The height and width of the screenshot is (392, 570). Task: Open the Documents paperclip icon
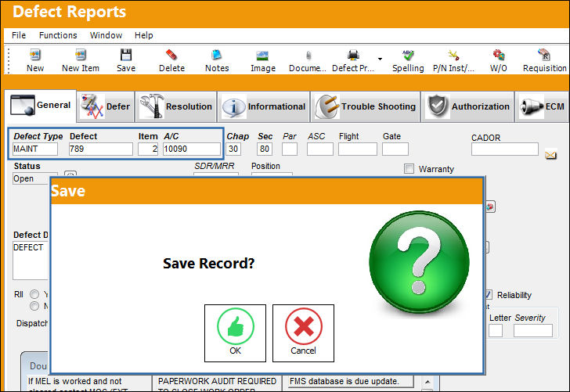[x=308, y=56]
